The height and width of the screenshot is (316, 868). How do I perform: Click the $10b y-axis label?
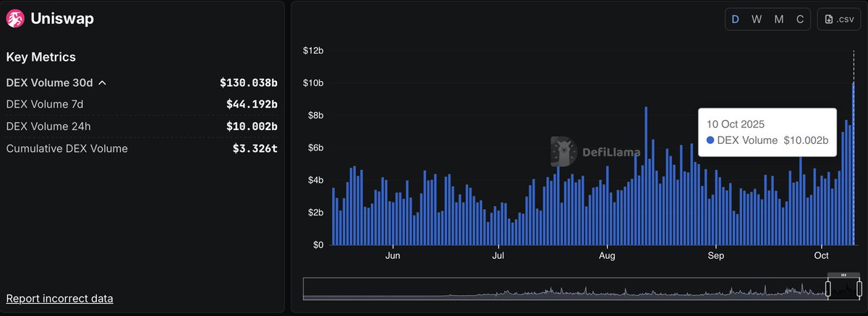pyautogui.click(x=313, y=83)
